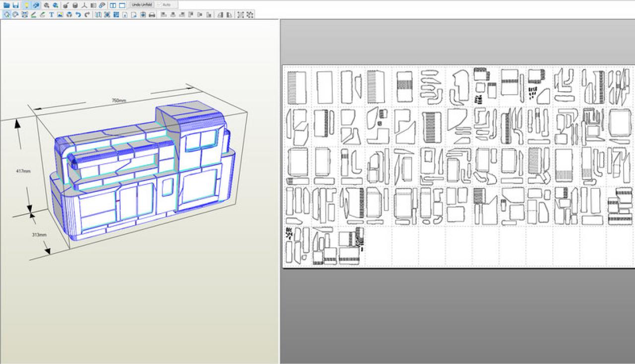The image size is (635, 364).
Task: Switch to the split two-pane view layout
Action: point(113,5)
